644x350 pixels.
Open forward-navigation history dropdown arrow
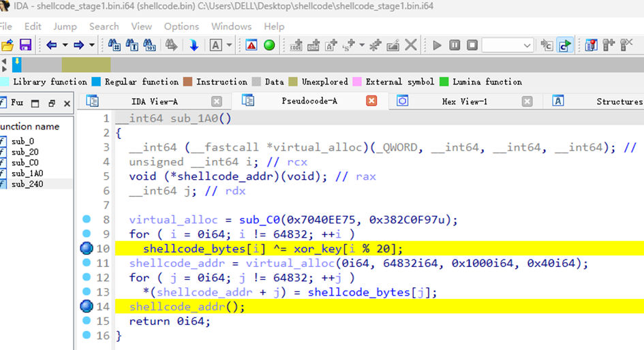92,45
